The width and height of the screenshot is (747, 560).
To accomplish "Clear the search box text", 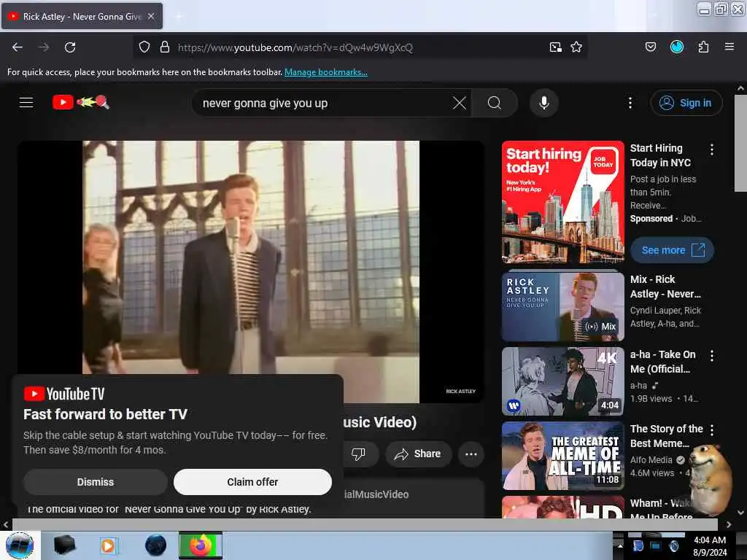I will pos(460,103).
